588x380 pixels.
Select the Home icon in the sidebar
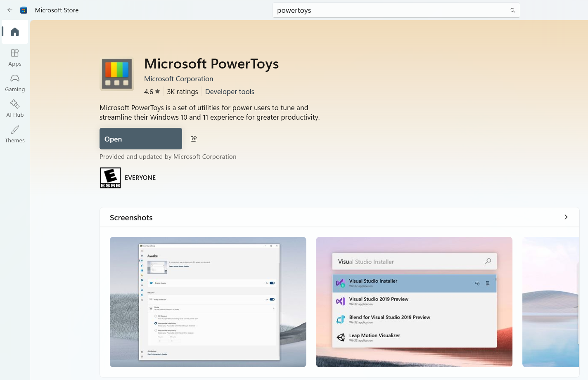15,32
